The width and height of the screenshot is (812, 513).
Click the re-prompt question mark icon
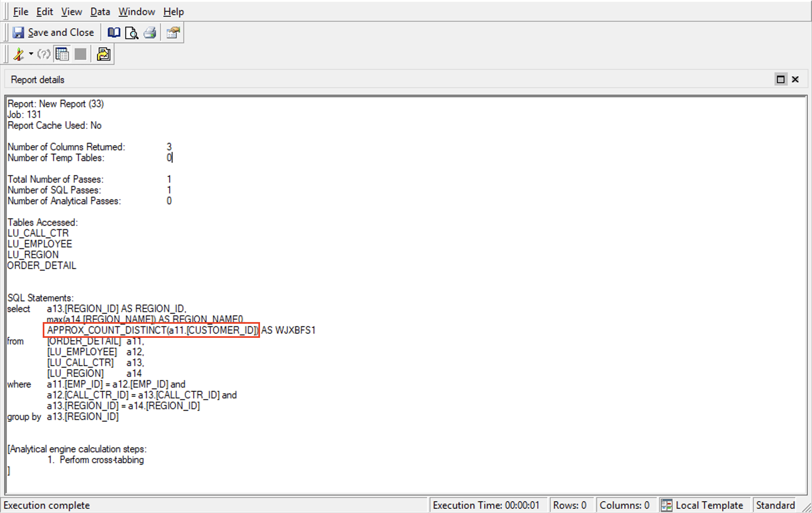44,54
